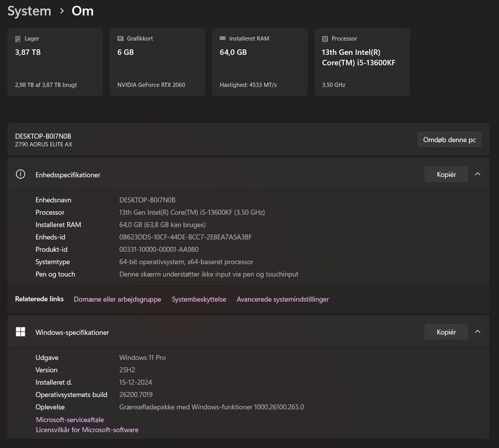
Task: Open Systembeskyttelse link
Action: (199, 299)
